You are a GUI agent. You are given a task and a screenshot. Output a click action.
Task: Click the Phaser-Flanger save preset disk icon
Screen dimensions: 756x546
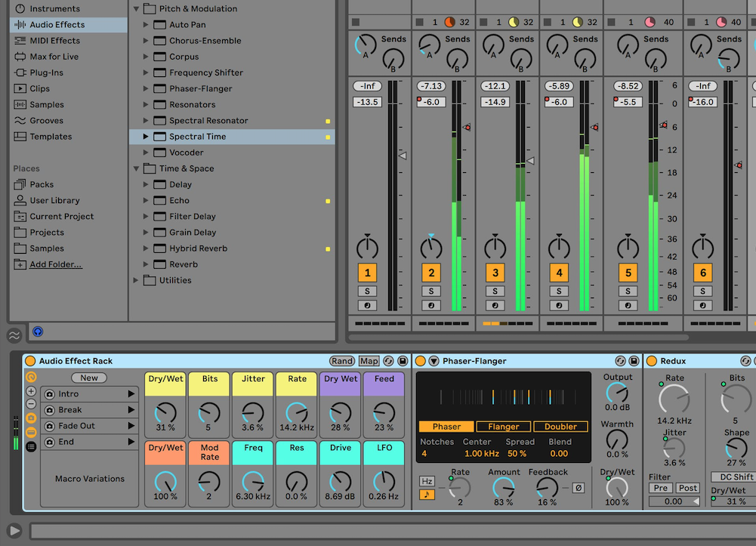point(634,361)
